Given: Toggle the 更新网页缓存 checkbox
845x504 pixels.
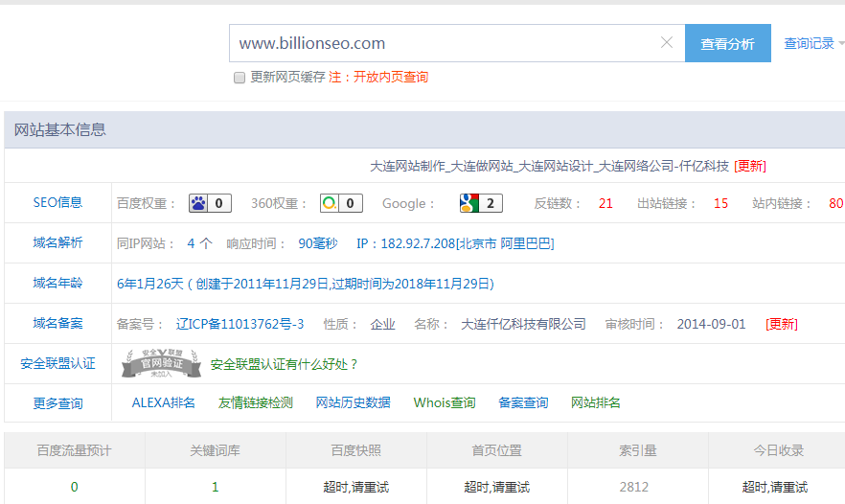Looking at the screenshot, I should click(240, 78).
